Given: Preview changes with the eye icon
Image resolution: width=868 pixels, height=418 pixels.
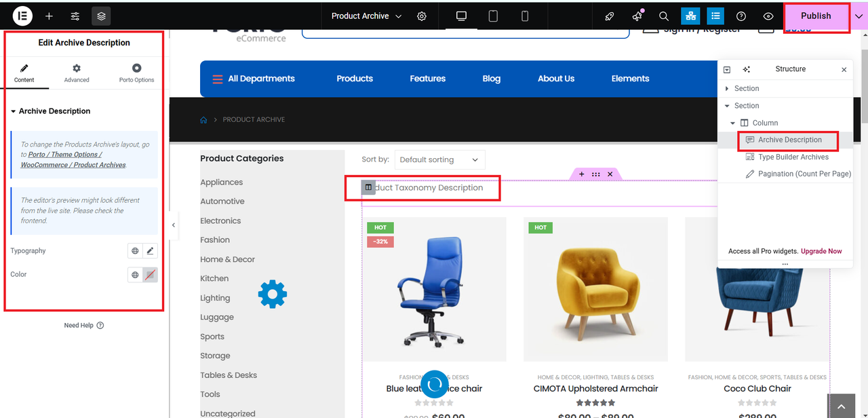Looking at the screenshot, I should tap(768, 16).
